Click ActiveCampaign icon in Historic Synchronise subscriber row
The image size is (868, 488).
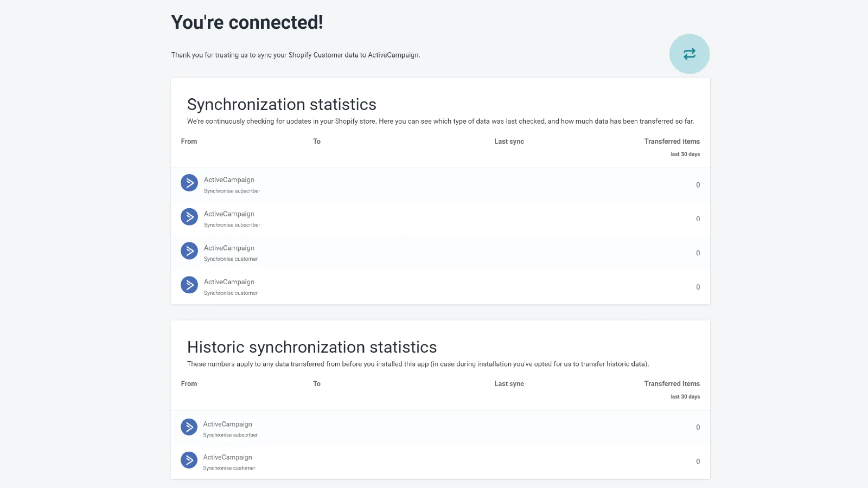189,427
